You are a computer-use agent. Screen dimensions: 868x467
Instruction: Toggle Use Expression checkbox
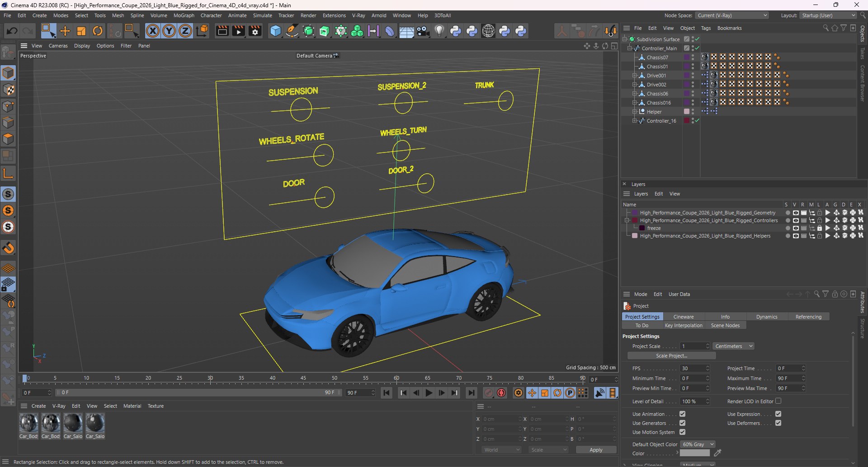pos(778,414)
